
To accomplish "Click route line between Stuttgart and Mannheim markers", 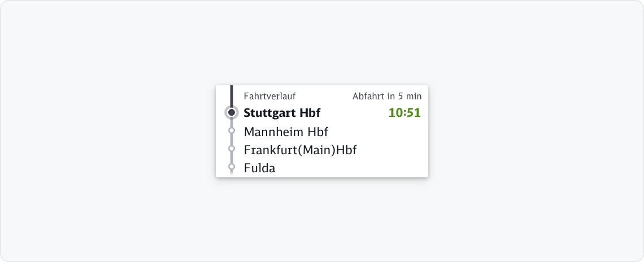I will point(232,123).
